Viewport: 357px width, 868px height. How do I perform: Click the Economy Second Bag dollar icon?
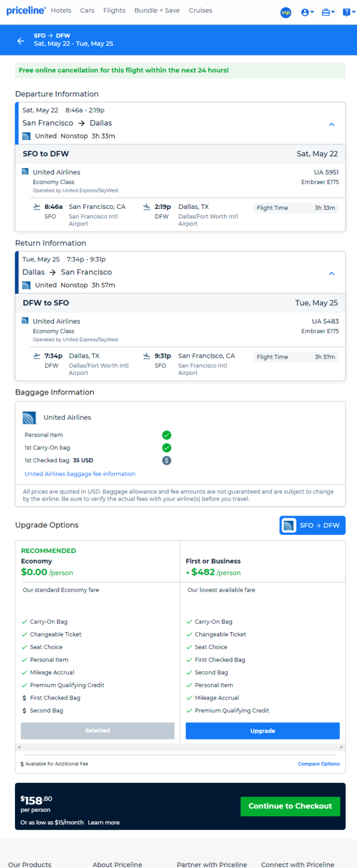tap(25, 711)
